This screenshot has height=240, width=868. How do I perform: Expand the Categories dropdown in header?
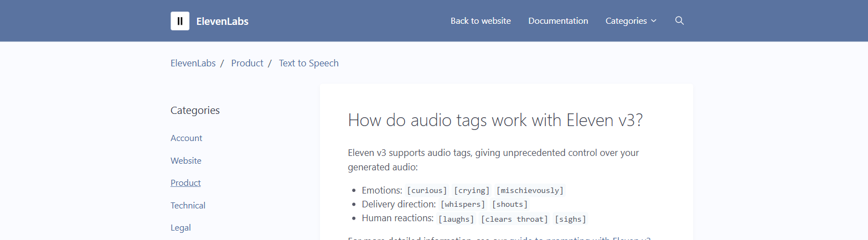pyautogui.click(x=631, y=20)
